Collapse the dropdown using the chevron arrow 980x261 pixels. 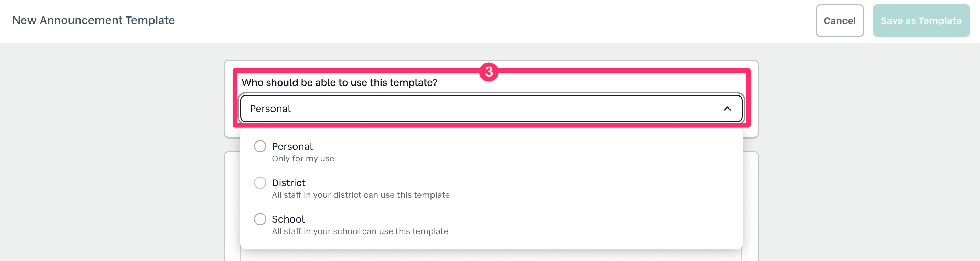727,109
